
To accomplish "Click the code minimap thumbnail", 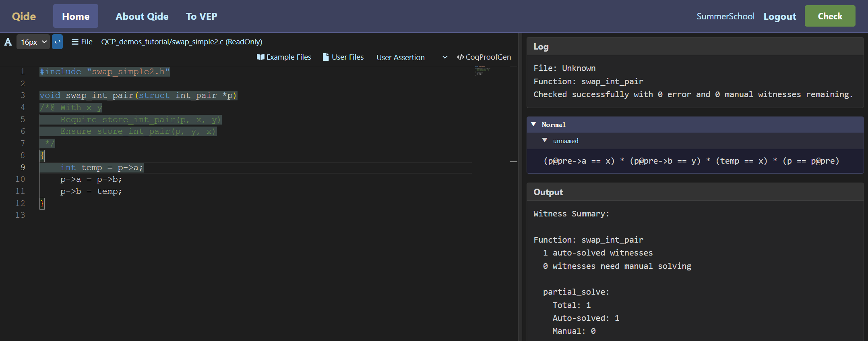I will pos(482,71).
